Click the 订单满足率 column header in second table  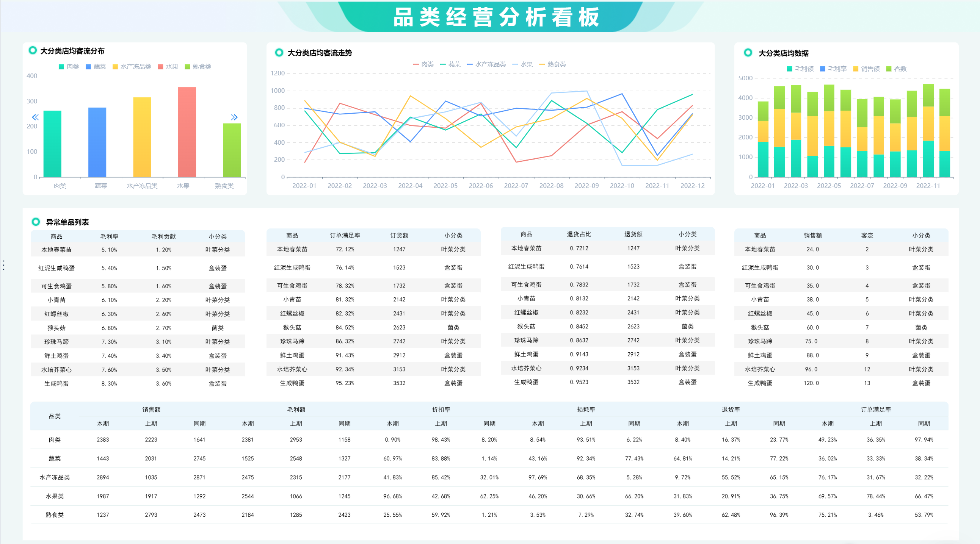pos(345,235)
